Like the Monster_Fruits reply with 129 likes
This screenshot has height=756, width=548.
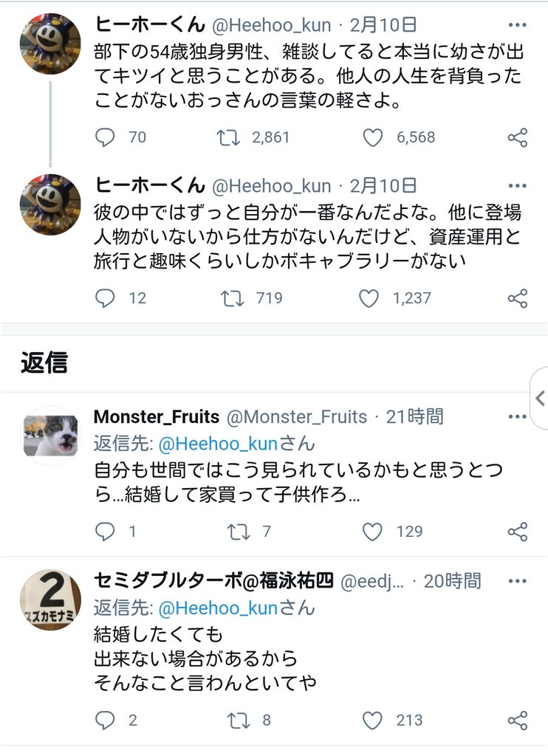pos(372,532)
